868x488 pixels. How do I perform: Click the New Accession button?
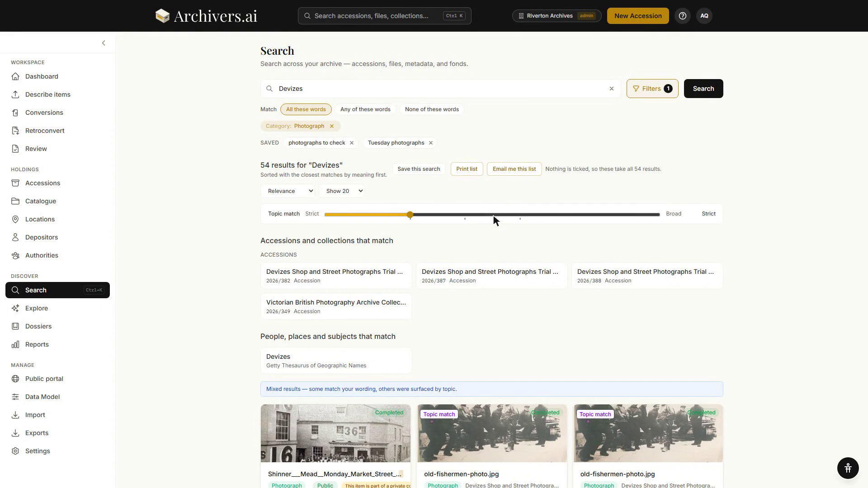click(x=638, y=16)
